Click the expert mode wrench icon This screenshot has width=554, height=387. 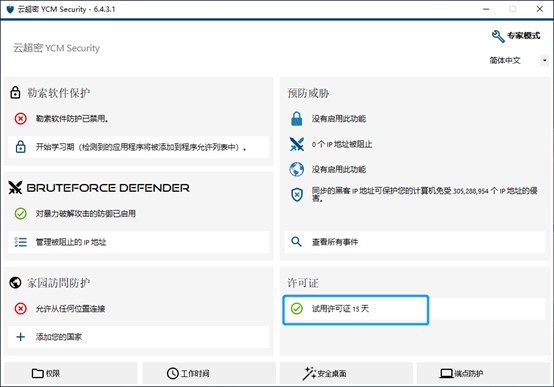[498, 36]
